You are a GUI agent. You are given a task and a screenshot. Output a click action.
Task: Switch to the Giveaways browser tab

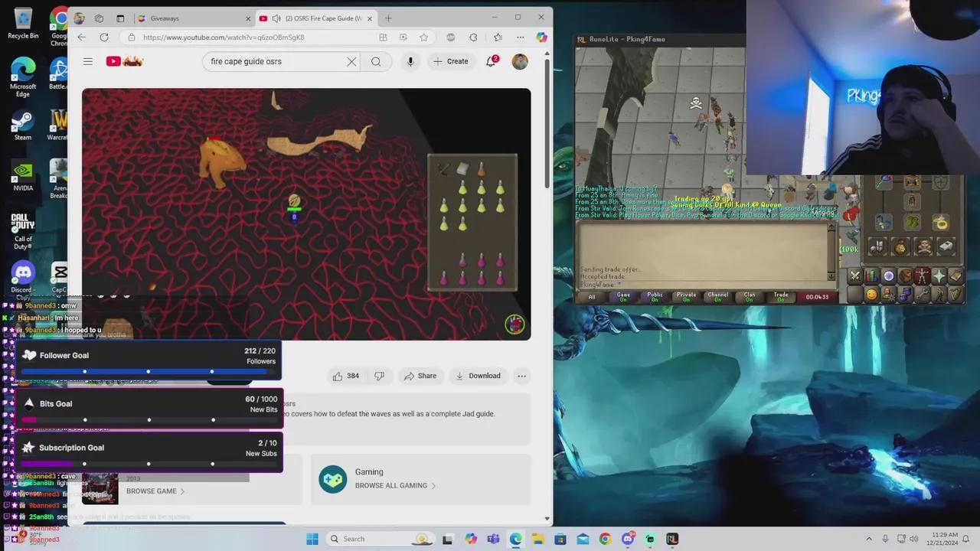[194, 18]
